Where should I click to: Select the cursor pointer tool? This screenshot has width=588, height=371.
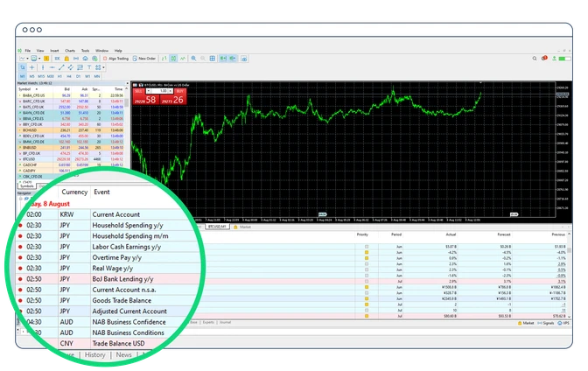[23, 67]
